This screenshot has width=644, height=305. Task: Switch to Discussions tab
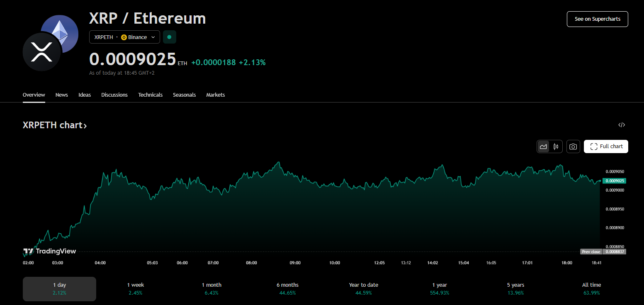(x=114, y=95)
